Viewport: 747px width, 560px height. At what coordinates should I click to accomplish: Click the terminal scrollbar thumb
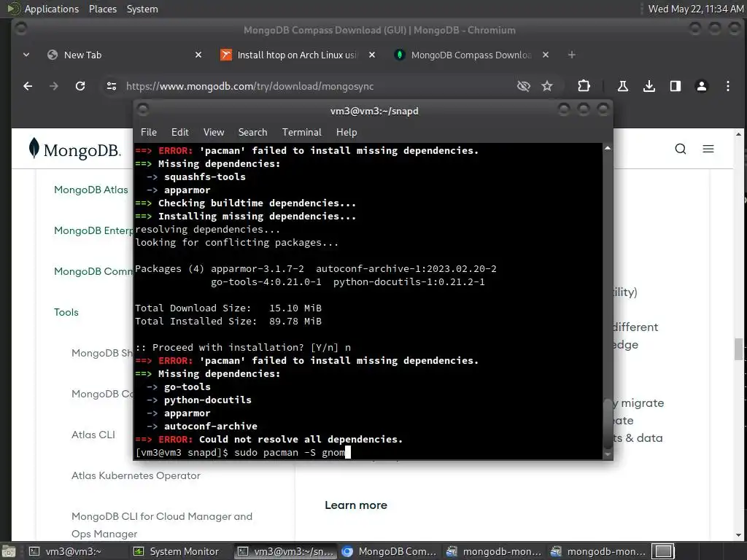(x=608, y=424)
